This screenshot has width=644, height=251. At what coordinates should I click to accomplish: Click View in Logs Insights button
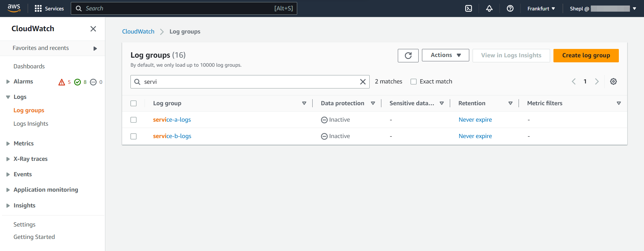pos(511,56)
